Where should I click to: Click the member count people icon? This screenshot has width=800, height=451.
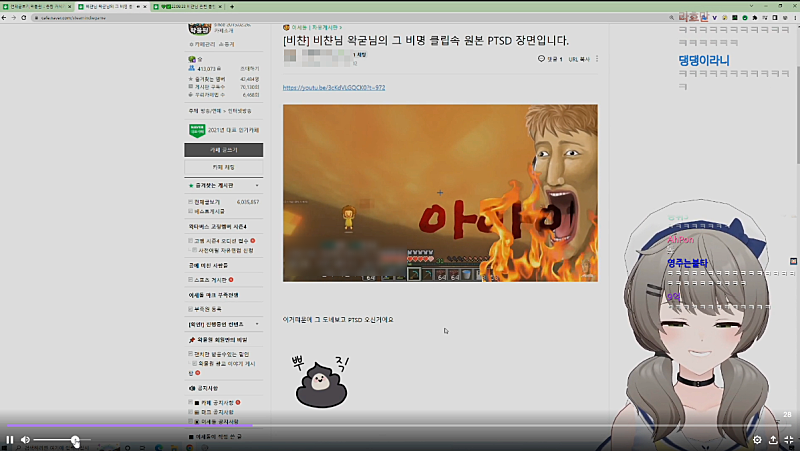[x=192, y=68]
